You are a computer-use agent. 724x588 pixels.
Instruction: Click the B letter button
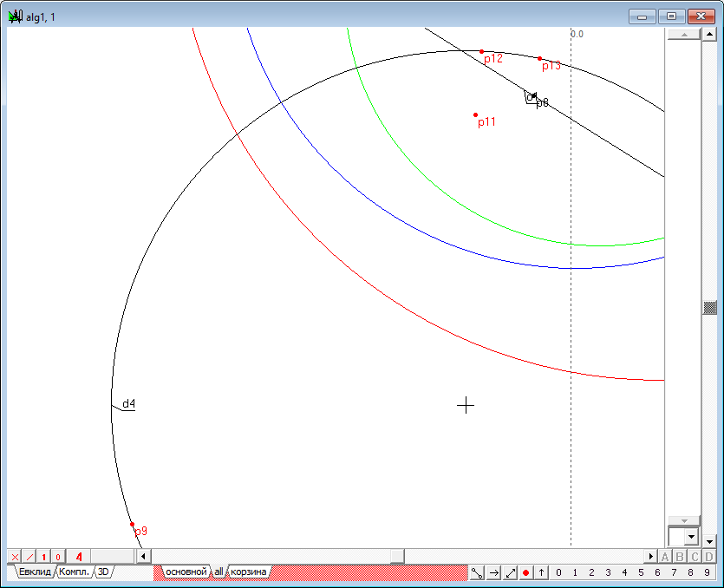(679, 557)
